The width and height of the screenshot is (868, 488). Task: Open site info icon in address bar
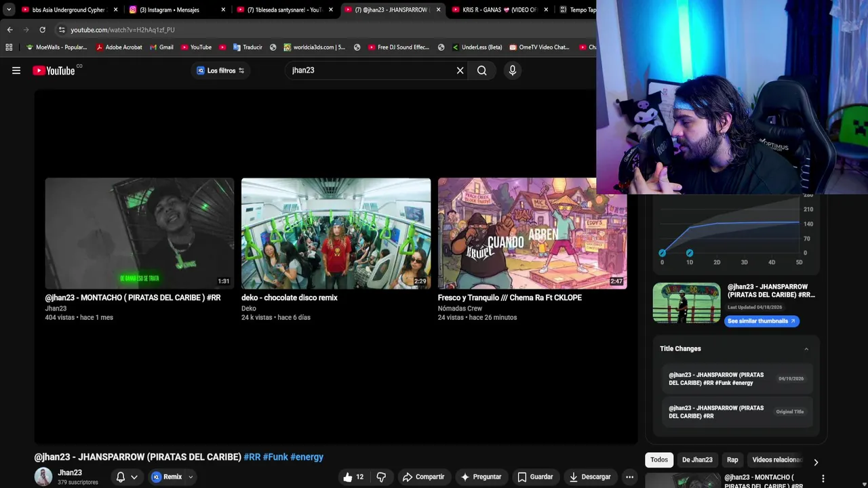tap(62, 30)
